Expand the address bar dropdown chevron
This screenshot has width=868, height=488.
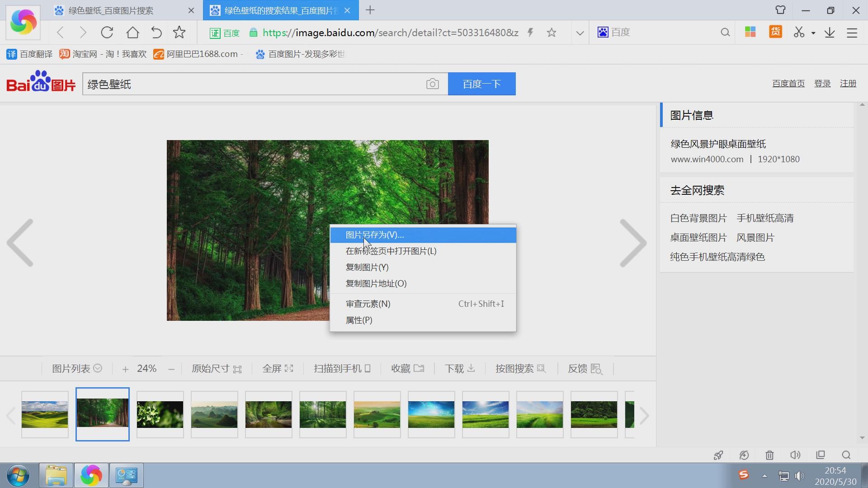[x=580, y=32]
